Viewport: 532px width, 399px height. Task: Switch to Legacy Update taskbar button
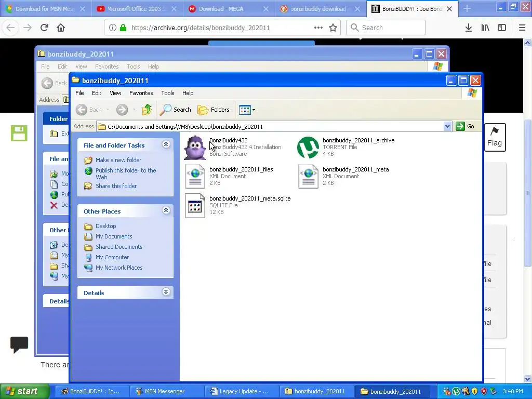pos(241,391)
